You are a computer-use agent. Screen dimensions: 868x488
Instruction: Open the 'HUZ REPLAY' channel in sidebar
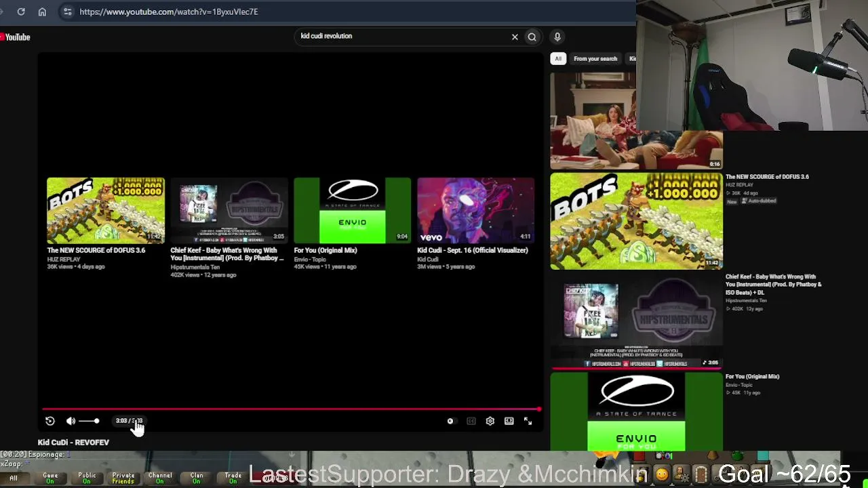[x=739, y=185]
